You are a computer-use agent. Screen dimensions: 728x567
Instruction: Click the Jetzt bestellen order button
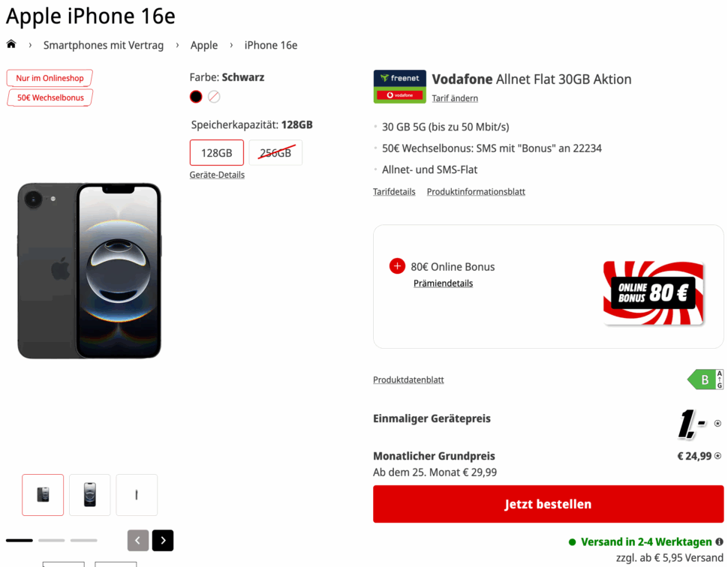point(548,503)
